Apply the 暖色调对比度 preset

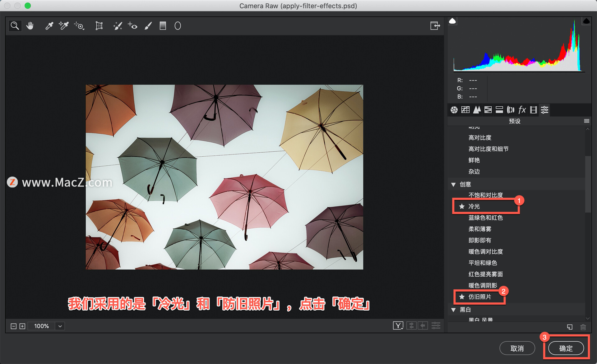(485, 252)
